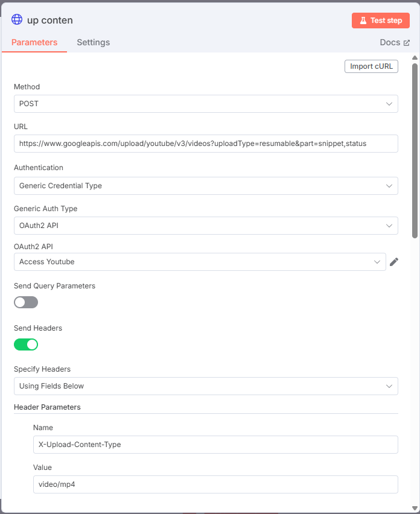Disable the Send Headers toggle

[26, 344]
